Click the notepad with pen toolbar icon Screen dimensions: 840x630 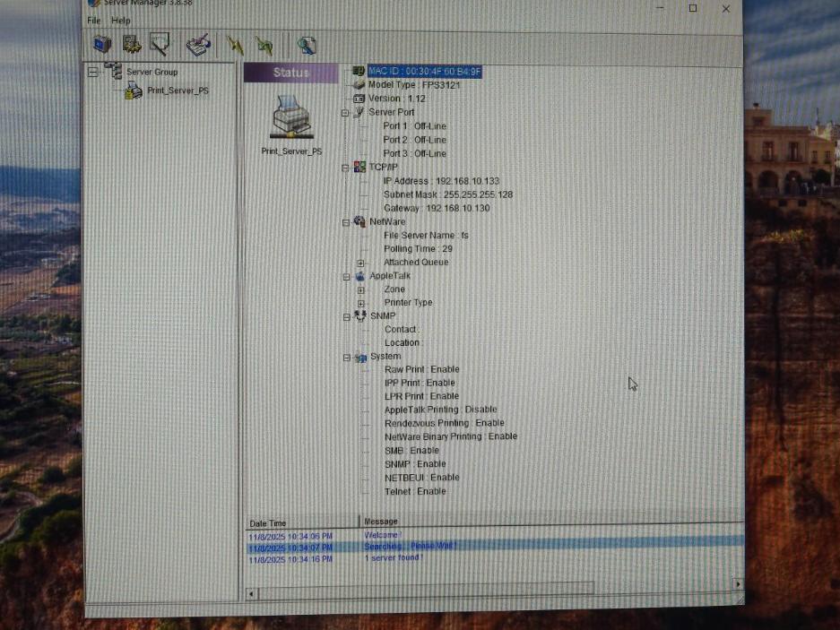(197, 45)
